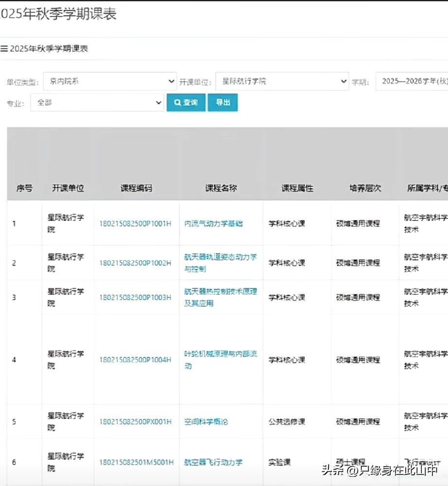Viewport: 448px width, 486px height.
Task: Click course code 180215082501M5001H
Action: [137, 463]
